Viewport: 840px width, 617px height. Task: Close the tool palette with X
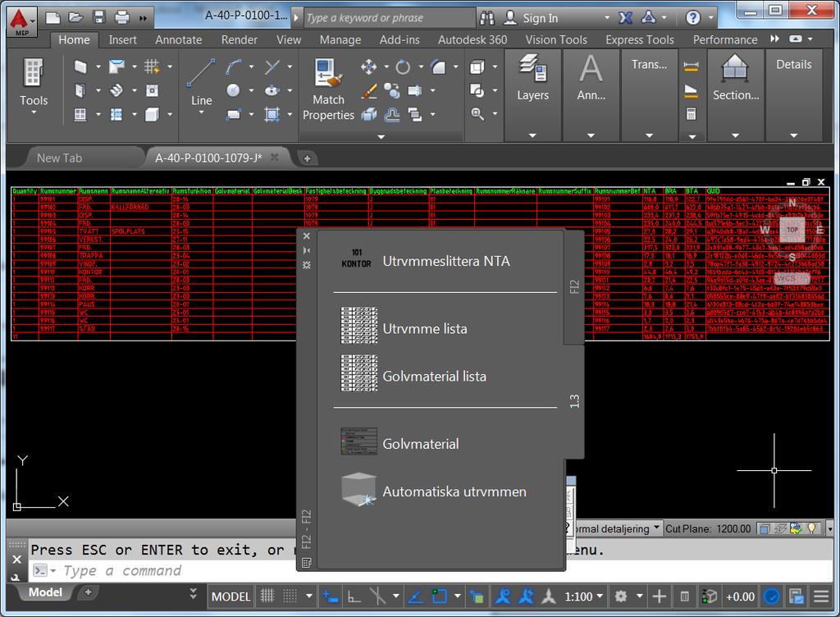[x=307, y=236]
